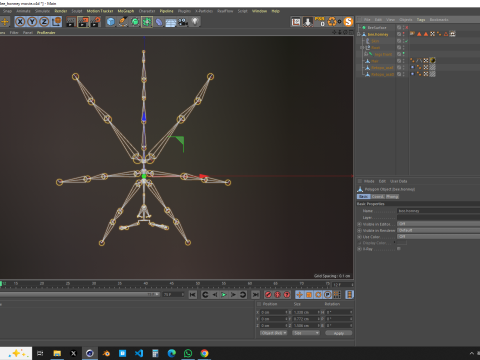Toggle the X axis lock
The height and width of the screenshot is (360, 480).
20,22
